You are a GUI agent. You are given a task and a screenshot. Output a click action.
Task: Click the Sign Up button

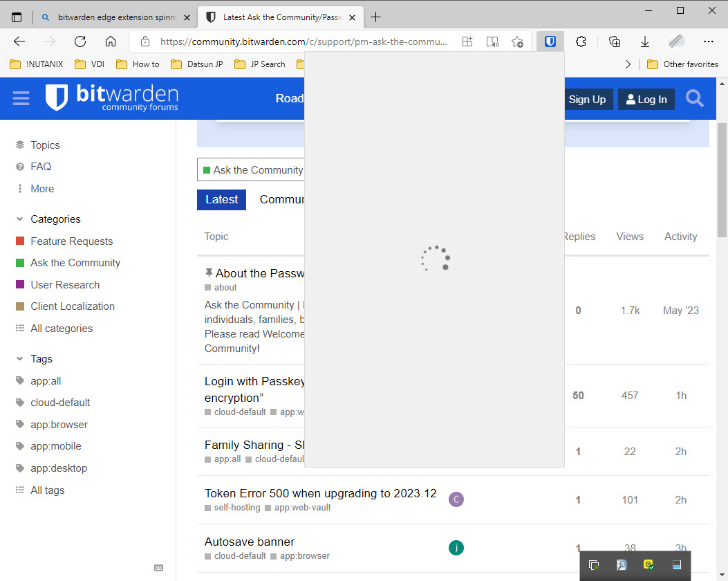point(587,100)
